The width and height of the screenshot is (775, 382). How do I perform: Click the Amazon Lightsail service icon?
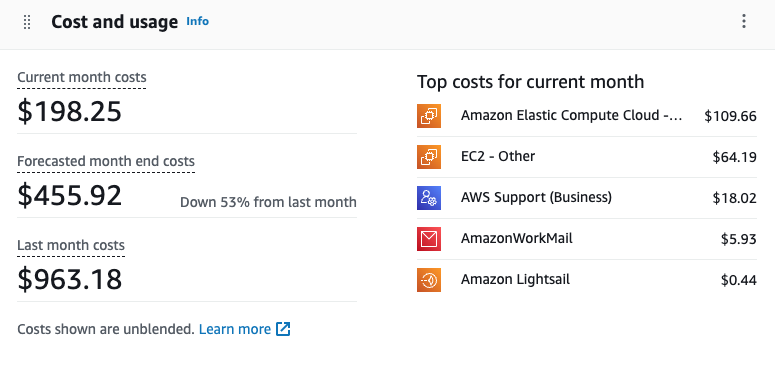pyautogui.click(x=429, y=280)
